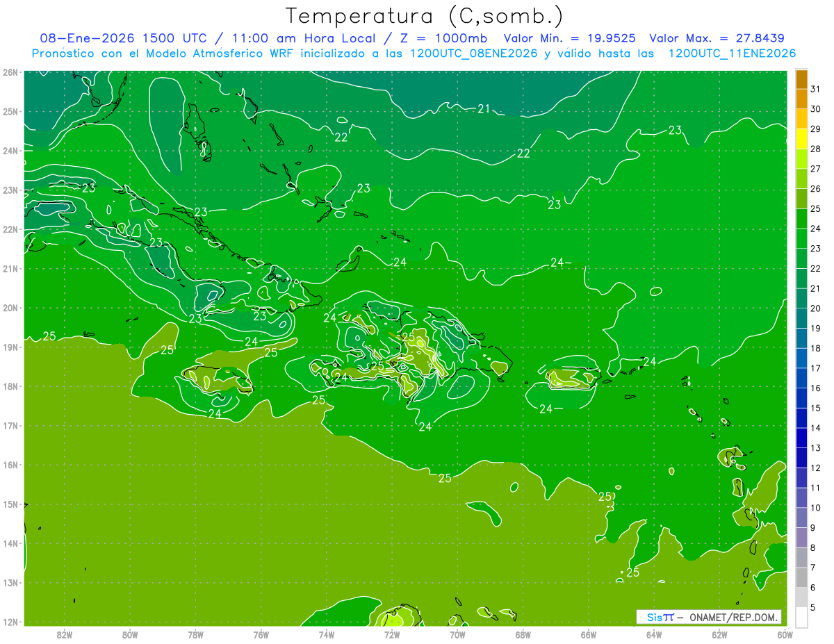834x644 pixels.
Task: Pick the purple swatch between 9 and 10
Action: [801, 518]
